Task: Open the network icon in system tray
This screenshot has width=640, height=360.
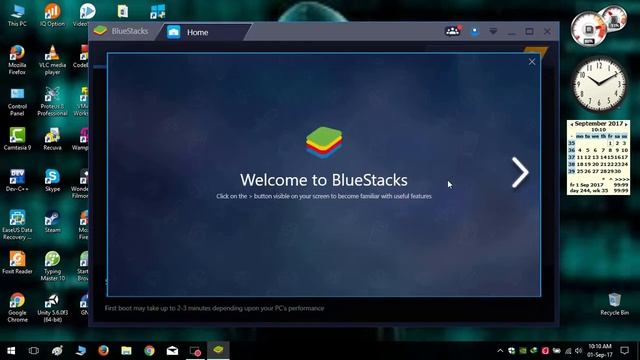Action: [x=568, y=351]
